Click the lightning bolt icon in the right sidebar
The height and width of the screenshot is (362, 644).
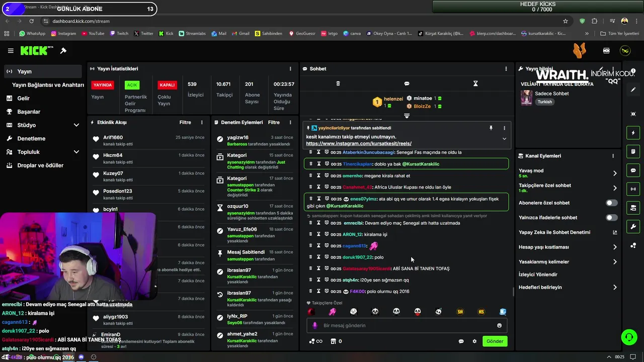pyautogui.click(x=633, y=133)
